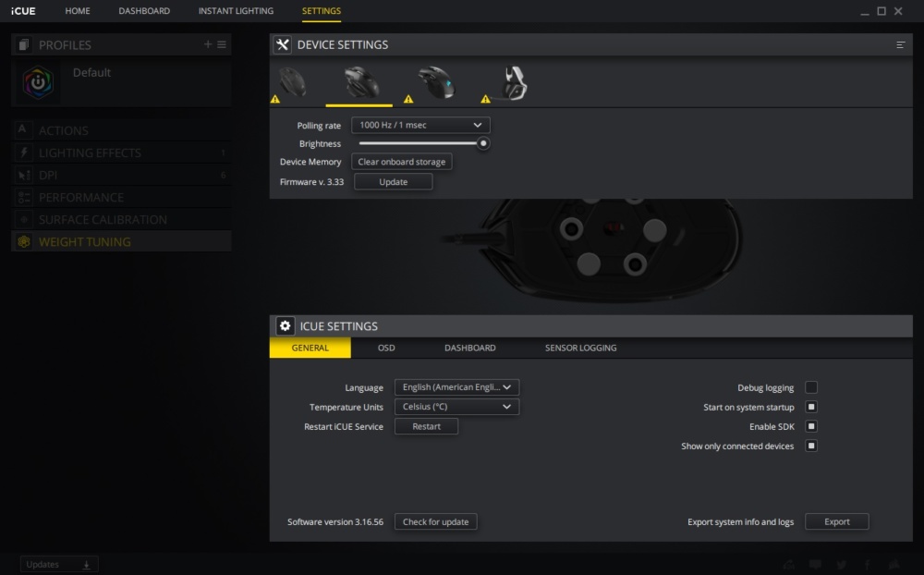Open the Twitter icon in footer
Image resolution: width=924 pixels, height=575 pixels.
tap(842, 565)
